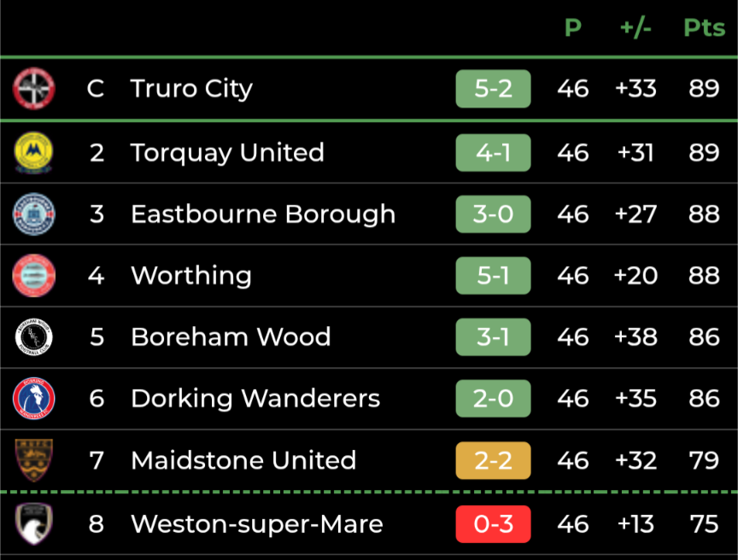Open the Eastbourne Borough team name

(x=263, y=214)
